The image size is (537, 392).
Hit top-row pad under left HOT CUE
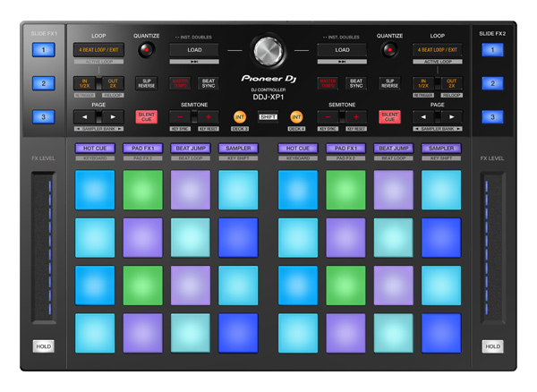click(95, 190)
